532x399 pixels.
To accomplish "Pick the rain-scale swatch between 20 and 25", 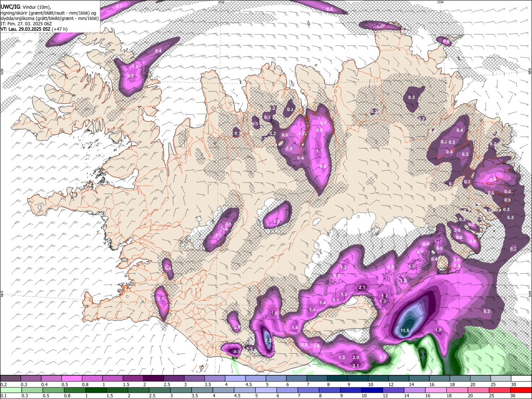I will click(478, 390).
